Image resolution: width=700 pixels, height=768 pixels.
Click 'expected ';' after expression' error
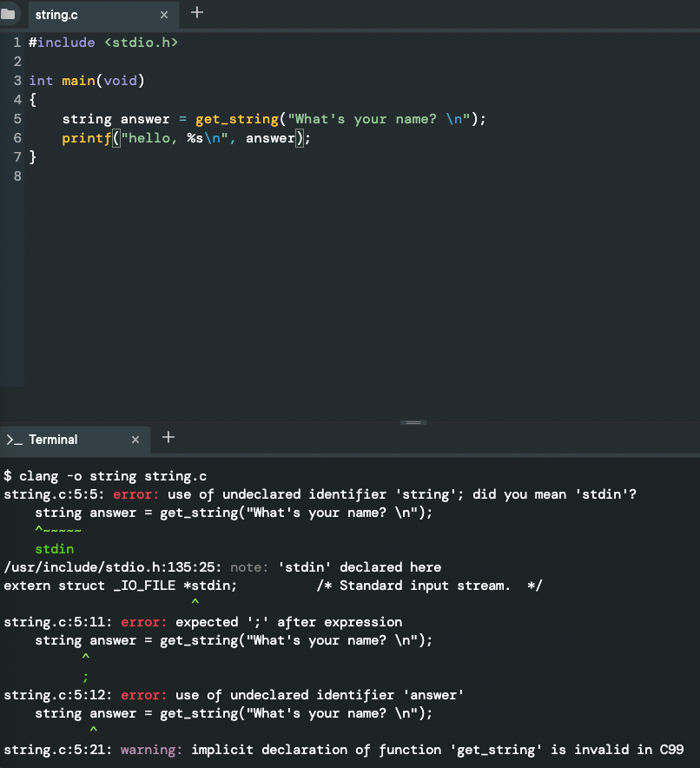pyautogui.click(x=289, y=622)
